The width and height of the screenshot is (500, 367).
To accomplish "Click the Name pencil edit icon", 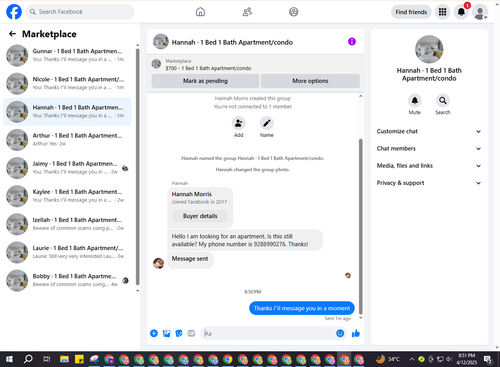I will coord(267,123).
